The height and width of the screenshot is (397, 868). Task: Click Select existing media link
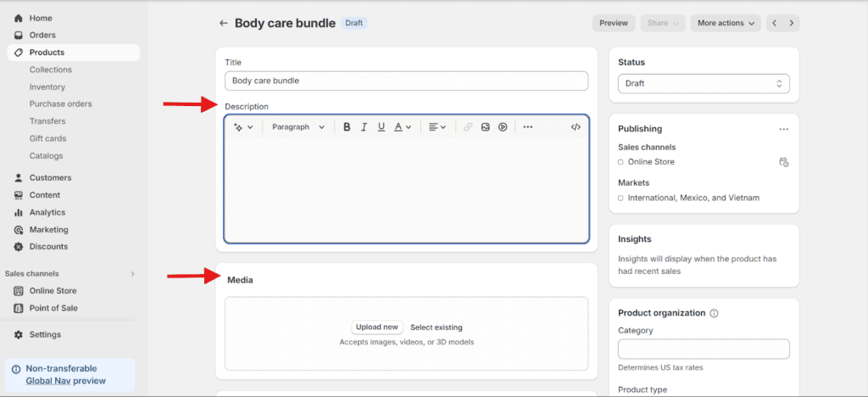(x=437, y=327)
